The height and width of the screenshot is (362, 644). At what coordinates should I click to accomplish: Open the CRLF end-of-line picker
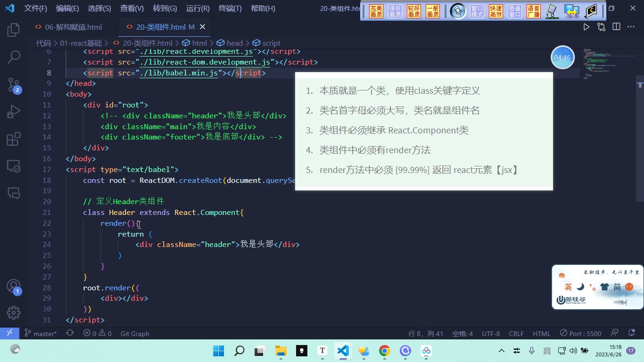point(516,334)
